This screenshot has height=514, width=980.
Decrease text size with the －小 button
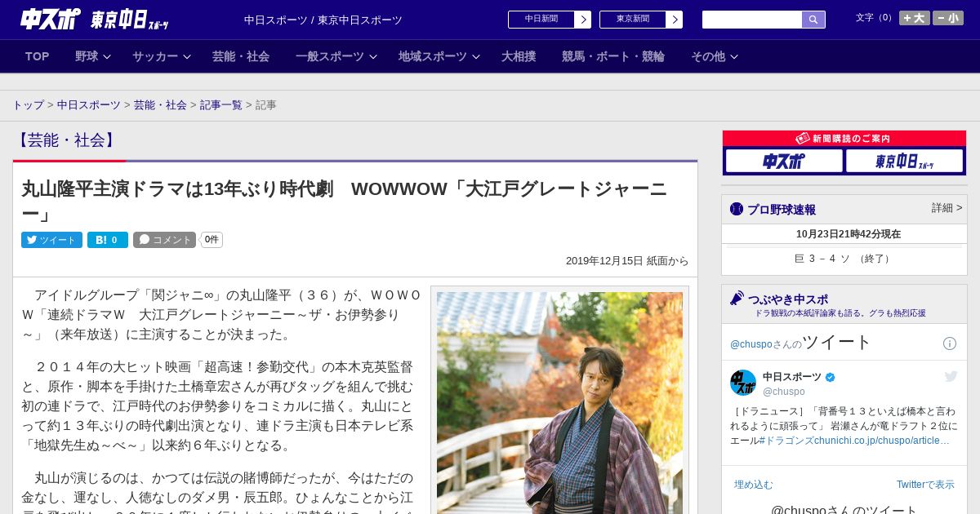click(x=948, y=18)
